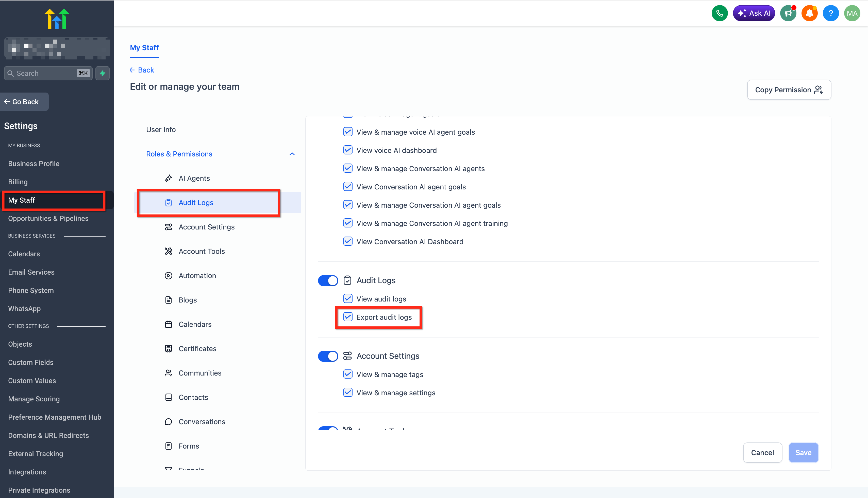868x498 pixels.
Task: Click the Back link
Action: tap(142, 70)
